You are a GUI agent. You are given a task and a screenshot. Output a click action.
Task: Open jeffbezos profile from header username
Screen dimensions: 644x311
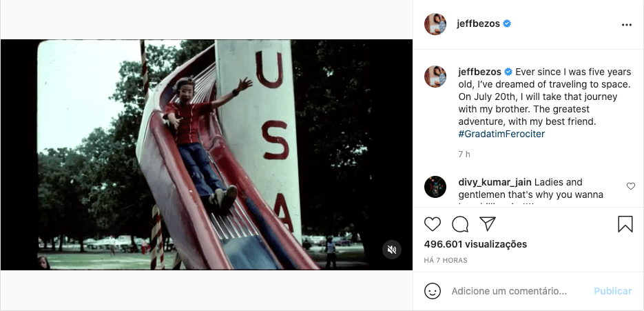[478, 24]
